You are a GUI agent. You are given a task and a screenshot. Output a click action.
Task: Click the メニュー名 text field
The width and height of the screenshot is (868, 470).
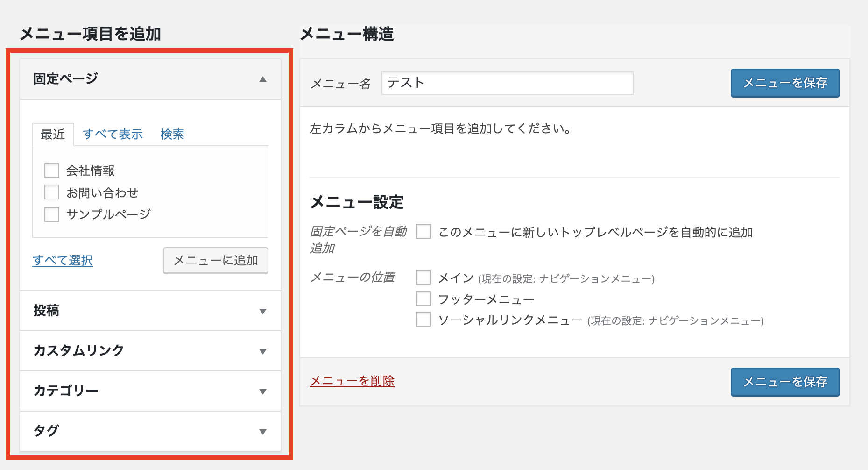507,83
